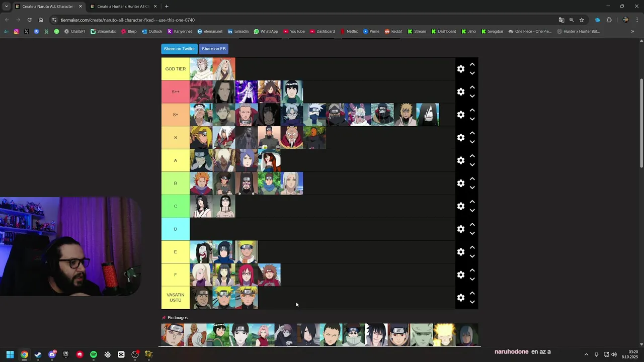
Task: Share on Twitter button
Action: point(179,49)
